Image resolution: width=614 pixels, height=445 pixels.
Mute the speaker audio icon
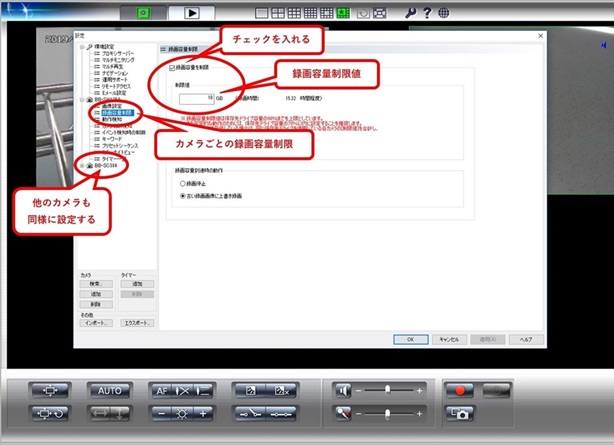pos(343,391)
